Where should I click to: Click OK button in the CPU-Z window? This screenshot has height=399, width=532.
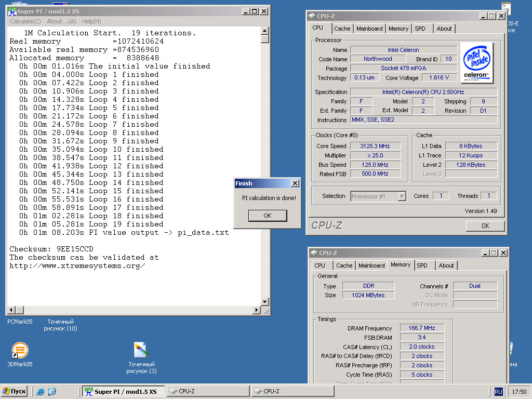click(x=485, y=226)
